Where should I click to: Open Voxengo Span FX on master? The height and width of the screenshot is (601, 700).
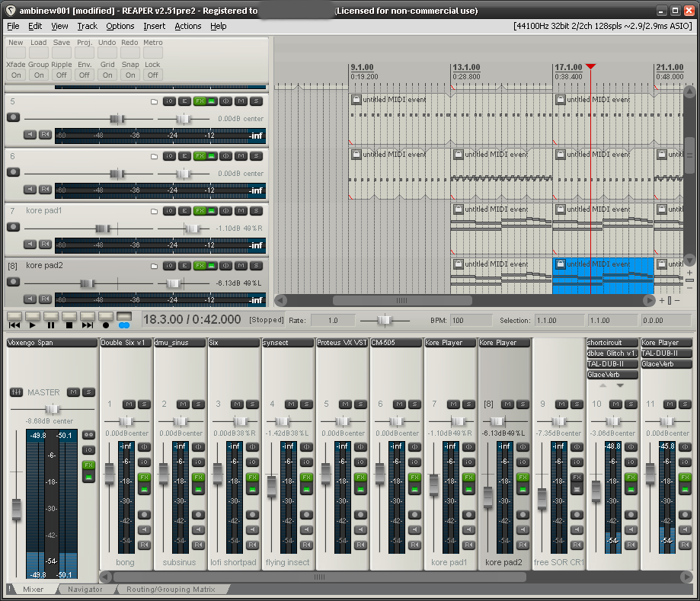pos(53,343)
